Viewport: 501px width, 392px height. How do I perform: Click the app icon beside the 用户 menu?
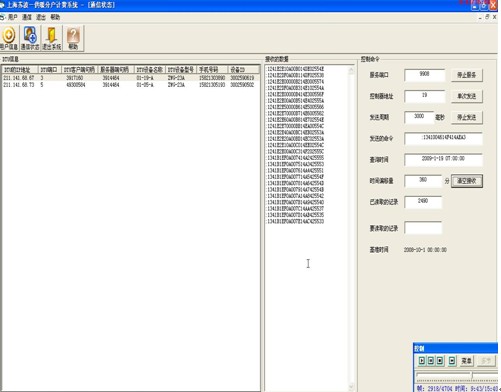[3, 17]
